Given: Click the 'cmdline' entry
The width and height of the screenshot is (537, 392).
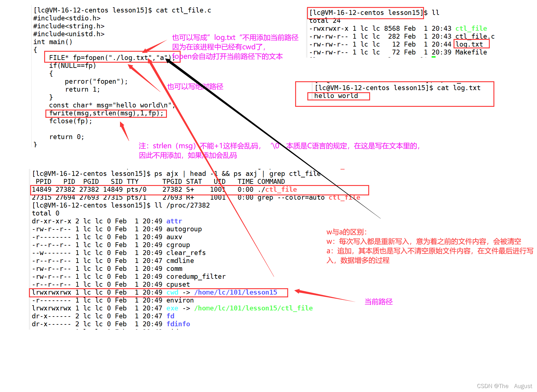Looking at the screenshot, I should (x=180, y=261).
